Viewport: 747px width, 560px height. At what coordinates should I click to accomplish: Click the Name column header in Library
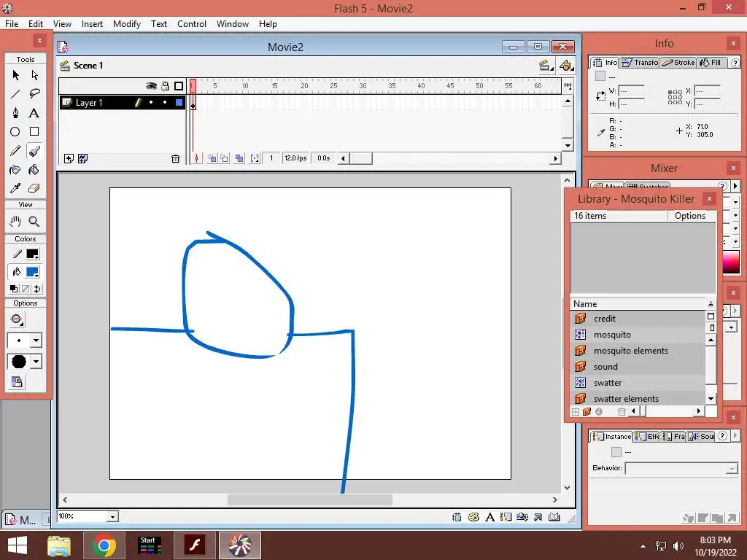point(638,304)
